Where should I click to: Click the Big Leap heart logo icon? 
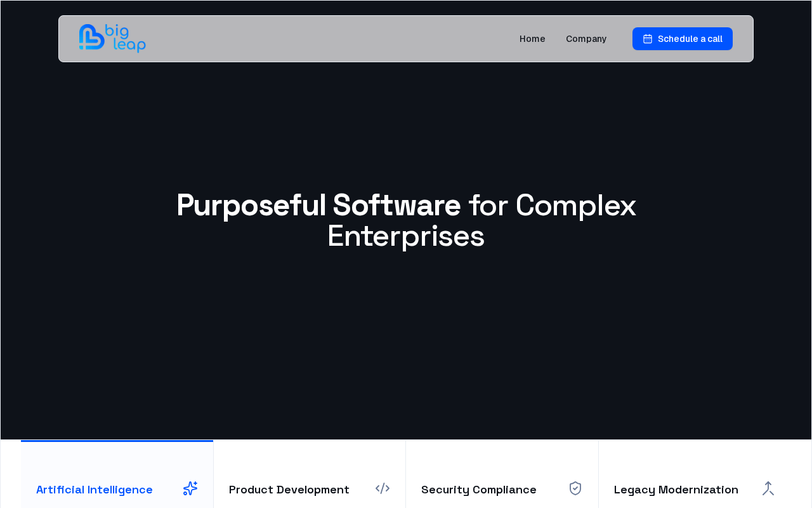pos(91,37)
